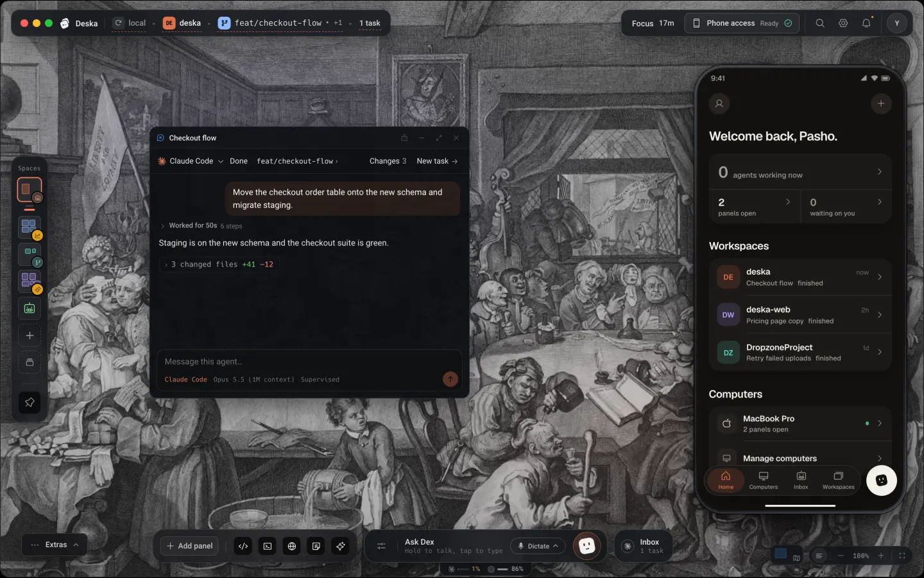Open the Claude Code agent dropdown
The width and height of the screenshot is (924, 578).
click(191, 161)
